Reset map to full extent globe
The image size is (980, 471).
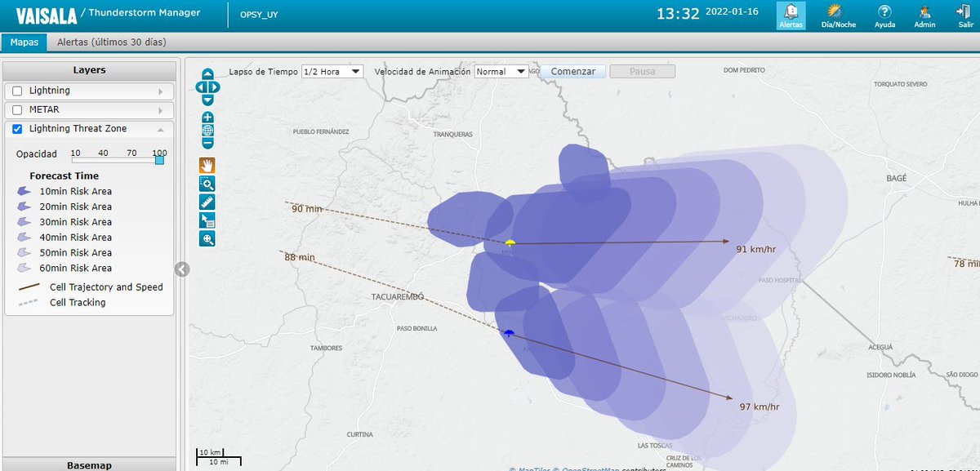[x=207, y=130]
